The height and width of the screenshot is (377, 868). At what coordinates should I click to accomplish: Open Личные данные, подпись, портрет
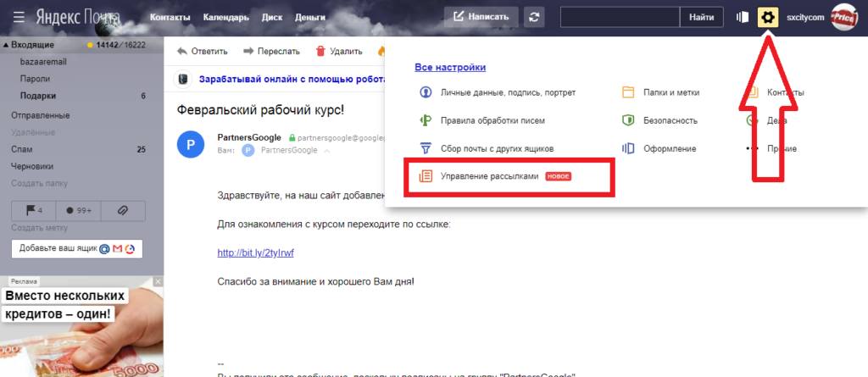tap(508, 92)
